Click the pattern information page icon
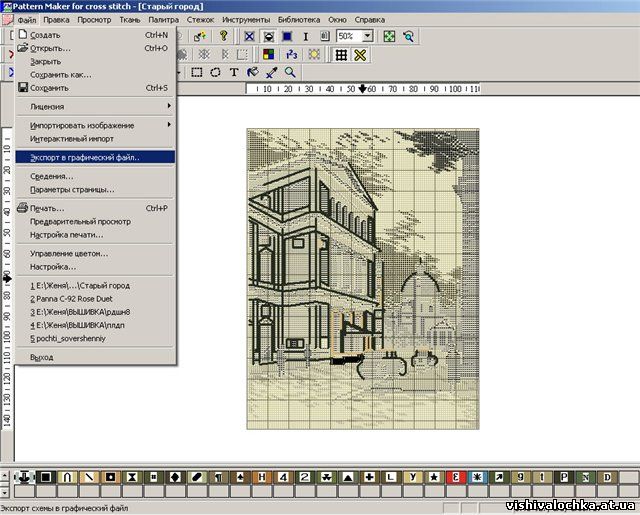Viewport: 640px width, 515px height. 324,36
